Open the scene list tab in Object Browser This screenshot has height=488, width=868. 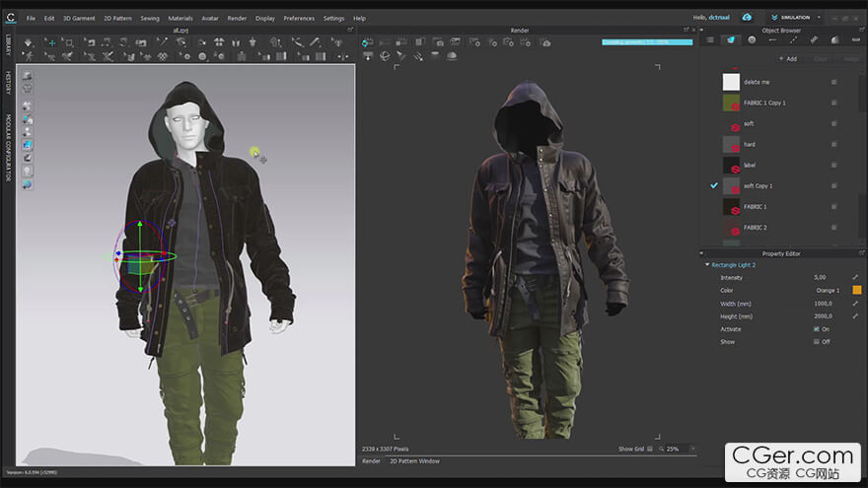point(710,39)
